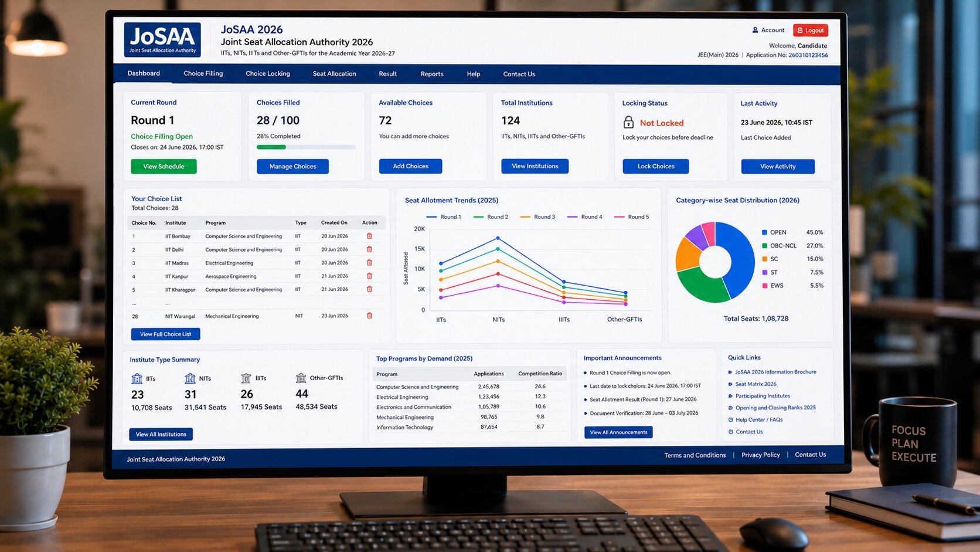Open View Institutions under Total Institutions
The height and width of the screenshot is (552, 980).
535,166
